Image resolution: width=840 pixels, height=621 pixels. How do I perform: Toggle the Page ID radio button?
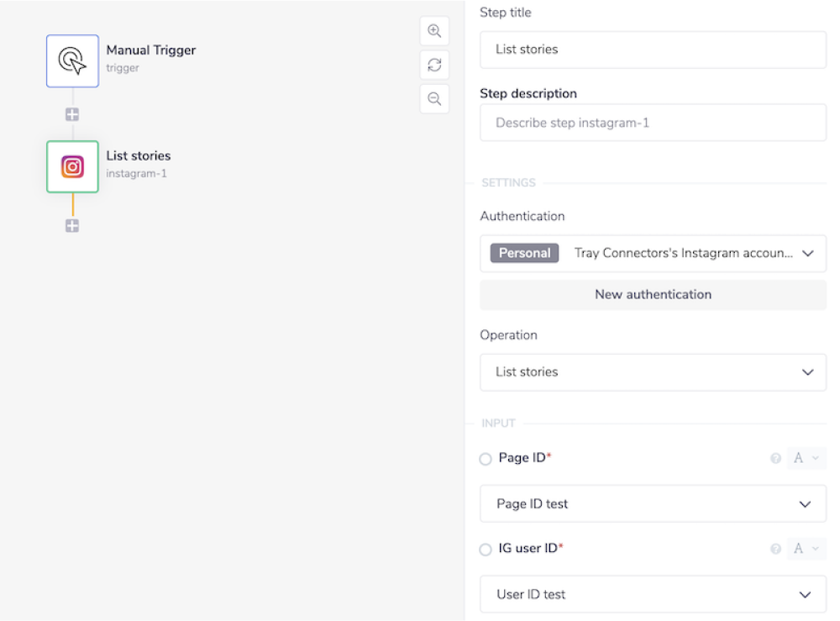[x=486, y=459]
